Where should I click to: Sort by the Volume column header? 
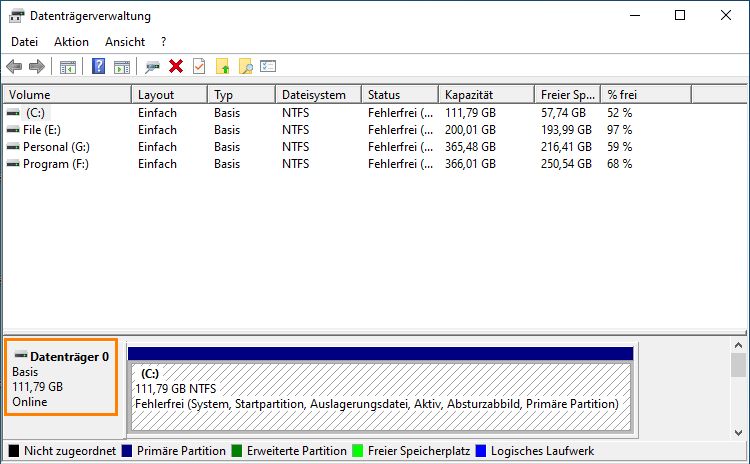(x=67, y=95)
